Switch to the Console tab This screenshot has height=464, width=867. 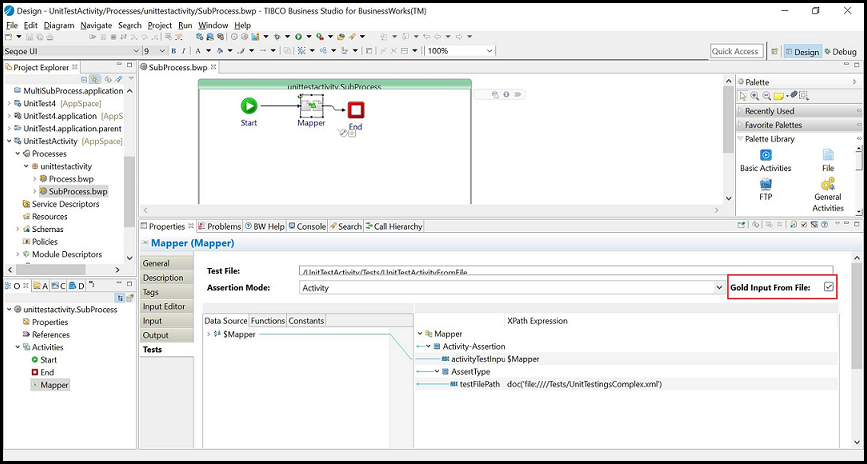307,226
